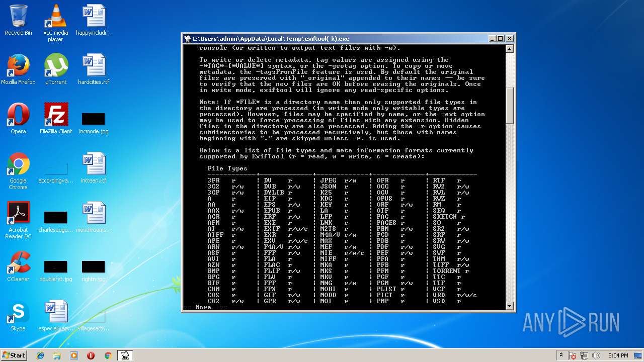The image size is (644, 362).
Task: Open the network tray icon
Action: tap(584, 355)
